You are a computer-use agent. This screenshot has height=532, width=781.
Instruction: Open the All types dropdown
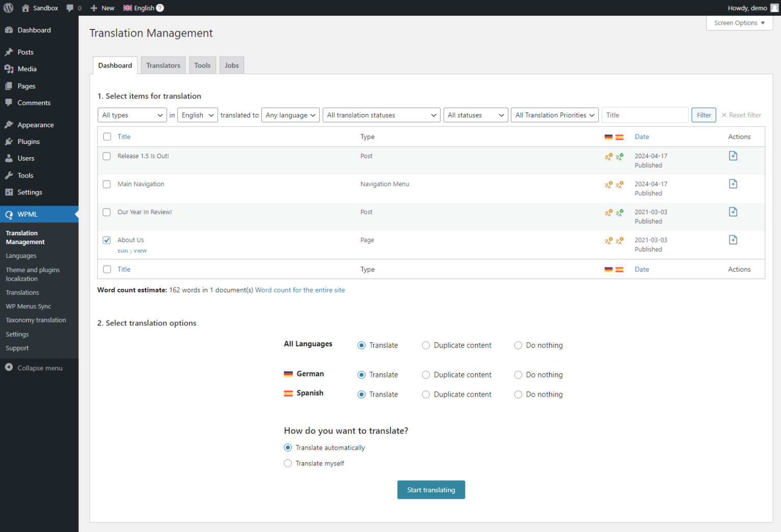coord(132,115)
